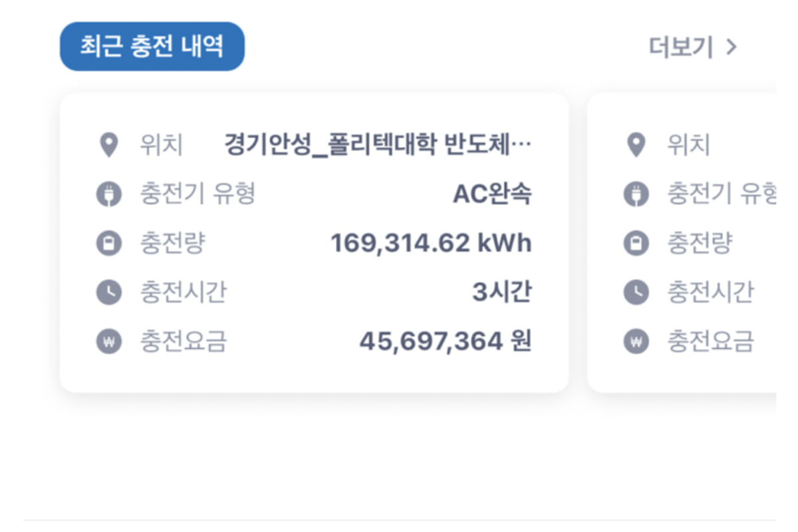Click the 충전요금 amount 45,697,364 원
The width and height of the screenshot is (798, 532).
point(446,341)
